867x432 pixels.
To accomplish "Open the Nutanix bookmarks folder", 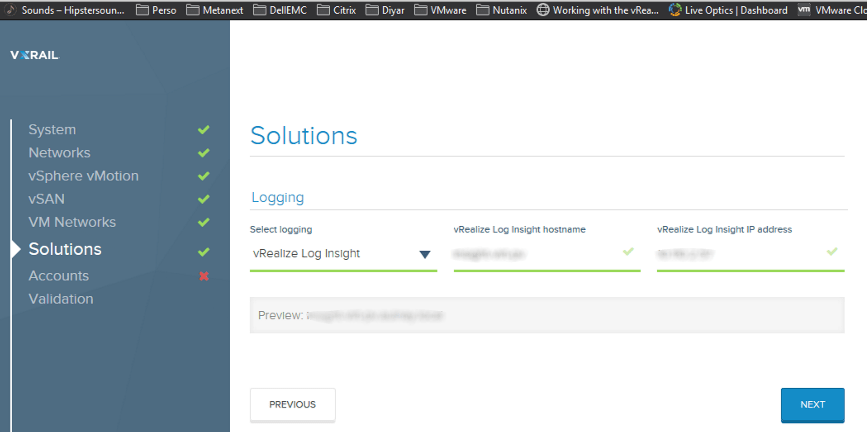I will pos(514,10).
